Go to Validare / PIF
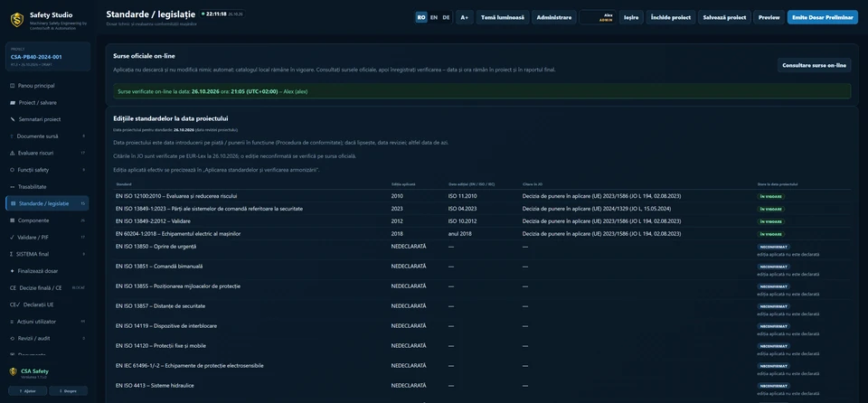 pyautogui.click(x=47, y=237)
